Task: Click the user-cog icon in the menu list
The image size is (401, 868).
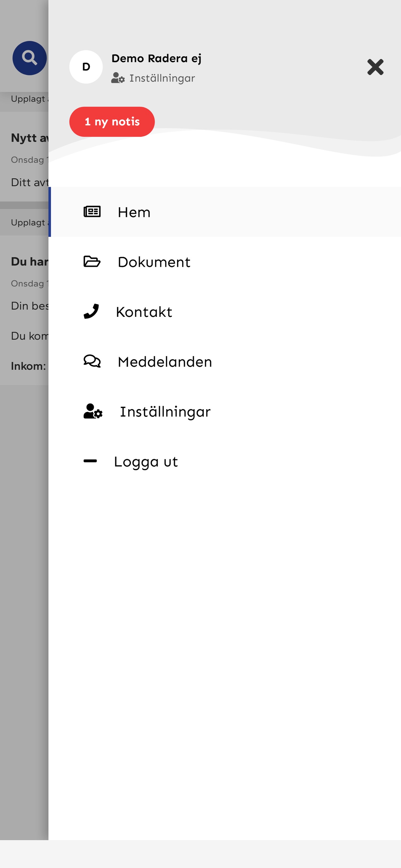Action: click(93, 411)
